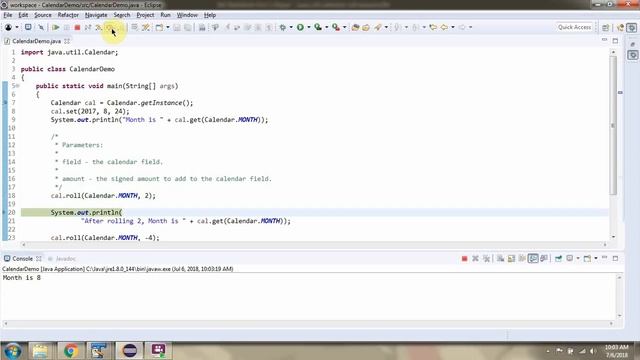The height and width of the screenshot is (360, 640).
Task: Click the Eclipse taskbar icon
Action: click(x=130, y=351)
